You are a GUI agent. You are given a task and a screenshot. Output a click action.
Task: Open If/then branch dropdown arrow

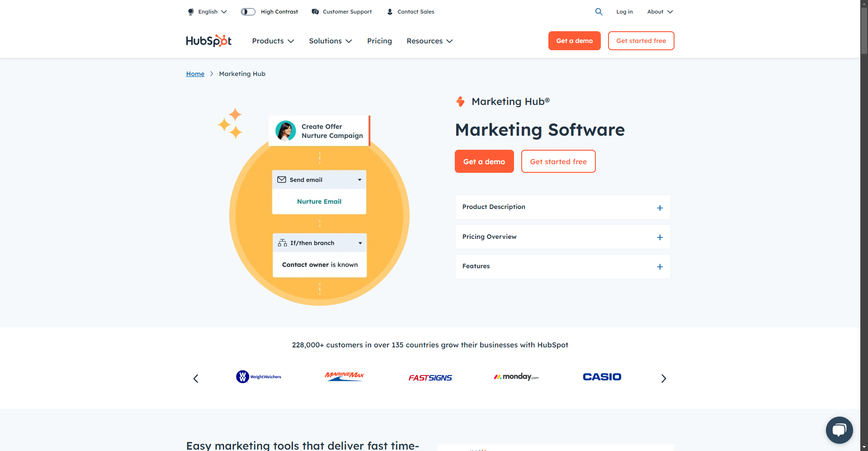(x=360, y=243)
